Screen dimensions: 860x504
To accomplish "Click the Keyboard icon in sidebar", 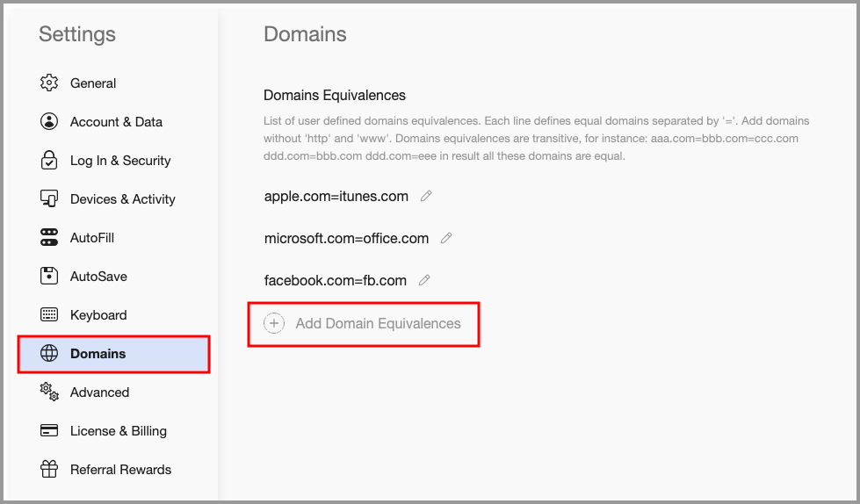I will (49, 315).
